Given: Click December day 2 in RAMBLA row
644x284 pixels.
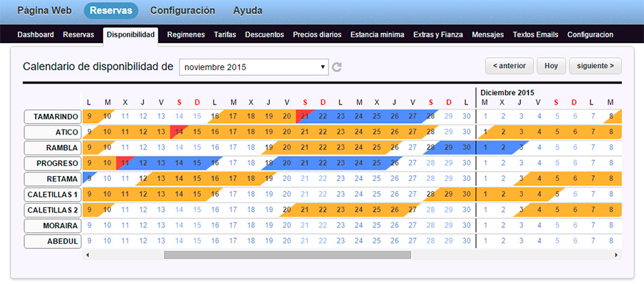Looking at the screenshot, I should pyautogui.click(x=503, y=147).
